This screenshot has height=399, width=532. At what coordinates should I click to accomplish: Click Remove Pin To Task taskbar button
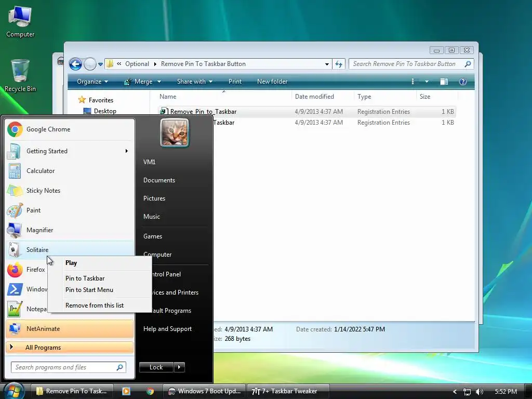[x=72, y=391]
